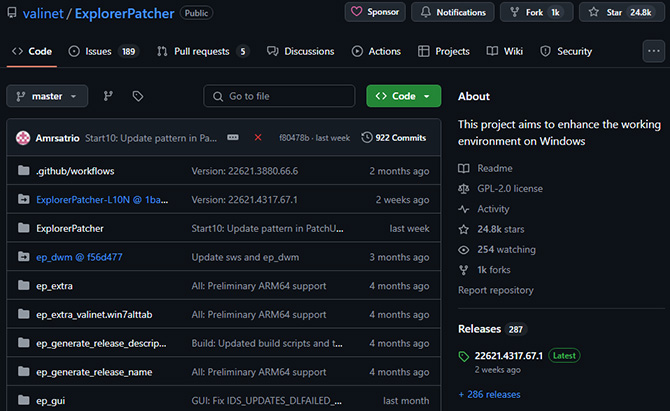Open the Amrsatrio author link
The width and height of the screenshot is (670, 411).
pyautogui.click(x=57, y=138)
